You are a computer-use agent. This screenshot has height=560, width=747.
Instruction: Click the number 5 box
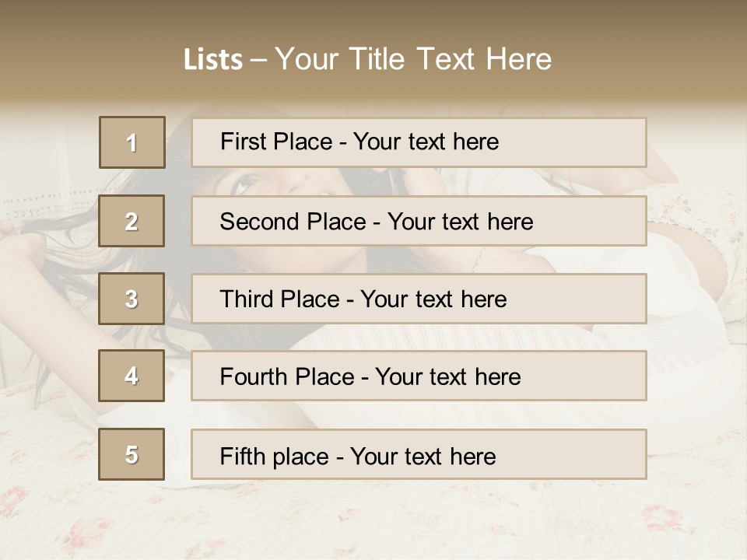click(x=132, y=454)
